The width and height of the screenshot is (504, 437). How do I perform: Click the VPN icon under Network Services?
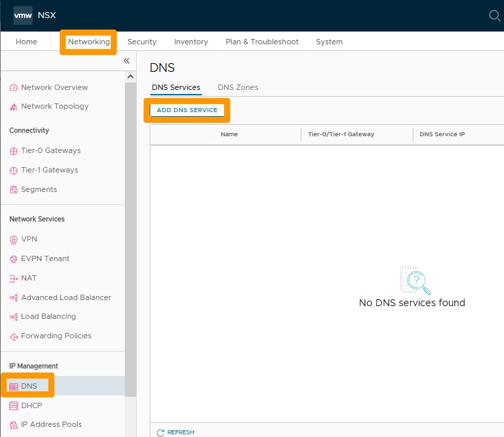pyautogui.click(x=13, y=240)
